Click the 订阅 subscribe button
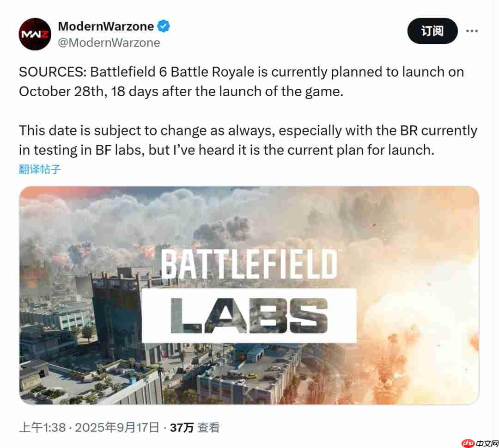The height and width of the screenshot is (448, 499). tap(432, 31)
